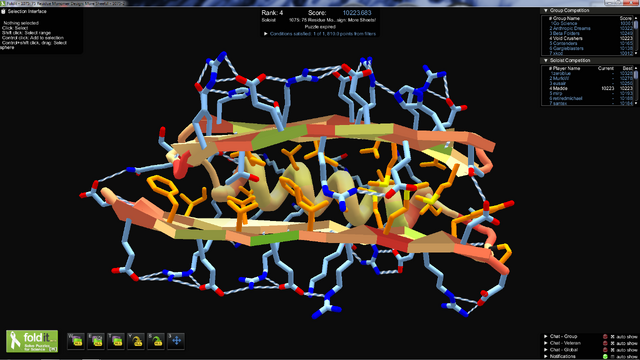This screenshot has height=360, width=640.
Task: Click the Y hotkey yellow arrow icon
Action: tap(136, 341)
